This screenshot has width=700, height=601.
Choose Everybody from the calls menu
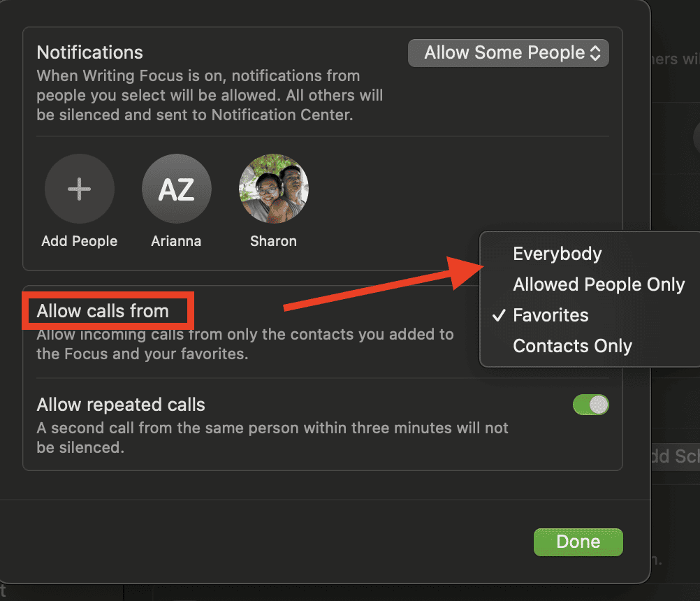pyautogui.click(x=557, y=254)
